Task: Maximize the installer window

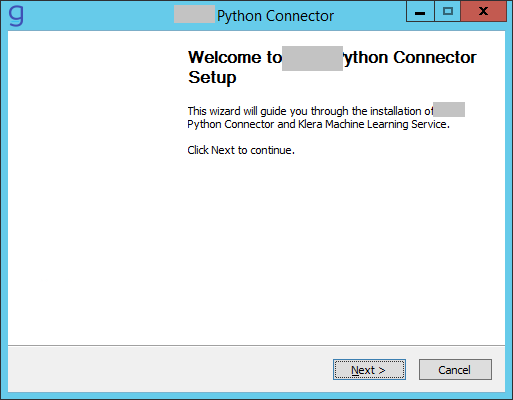Action: coord(447,12)
